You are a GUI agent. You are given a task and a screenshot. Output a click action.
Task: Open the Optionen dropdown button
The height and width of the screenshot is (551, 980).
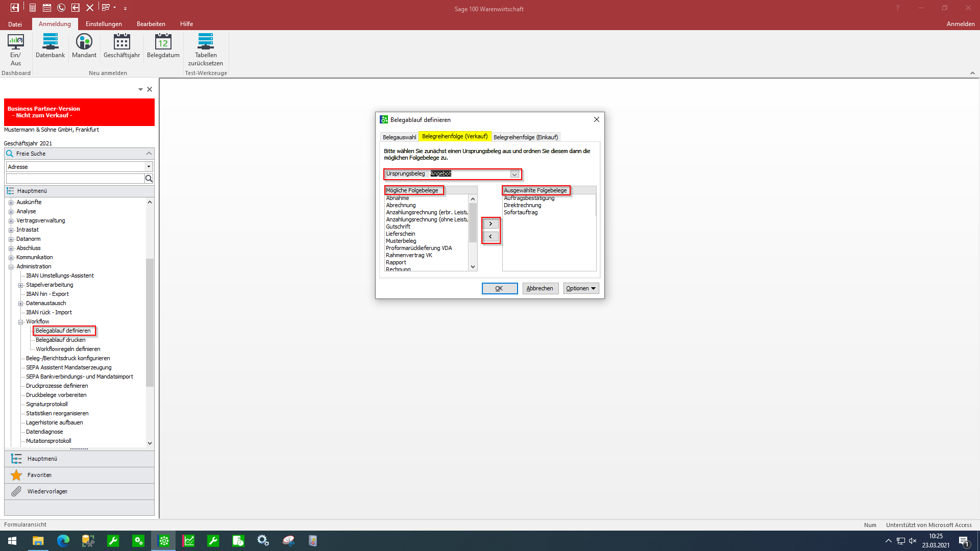(581, 289)
